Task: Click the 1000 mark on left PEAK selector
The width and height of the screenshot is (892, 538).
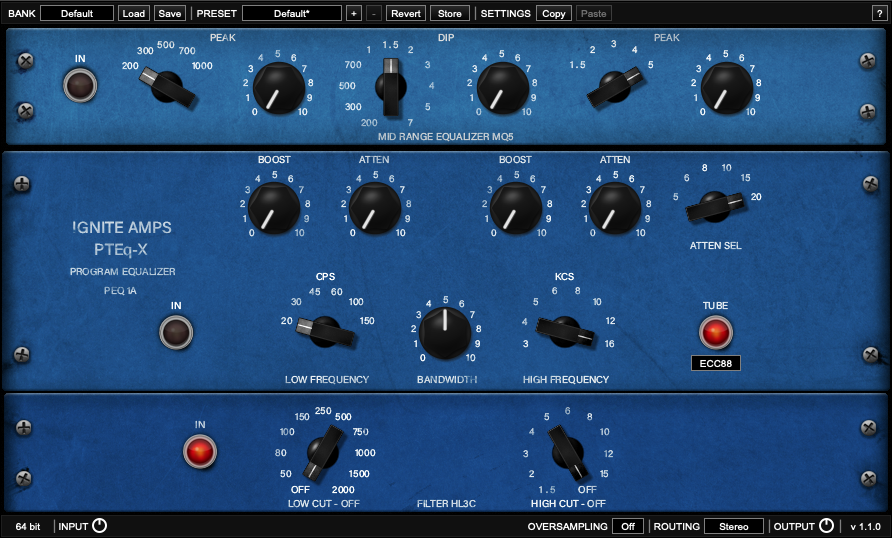Action: click(x=202, y=66)
